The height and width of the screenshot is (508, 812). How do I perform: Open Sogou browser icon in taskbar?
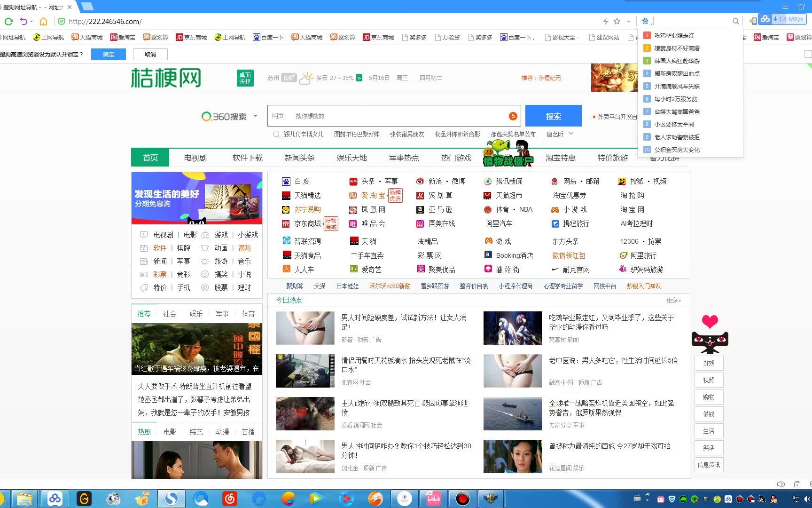tap(171, 498)
